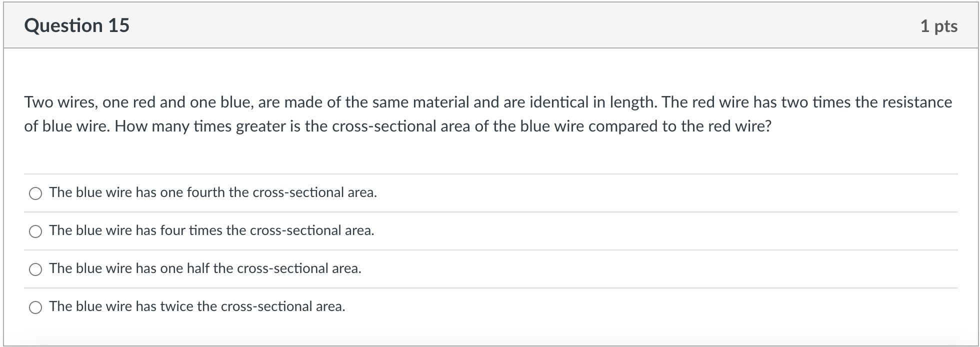The image size is (980, 347).
Task: Click the second answer option text
Action: point(211,230)
